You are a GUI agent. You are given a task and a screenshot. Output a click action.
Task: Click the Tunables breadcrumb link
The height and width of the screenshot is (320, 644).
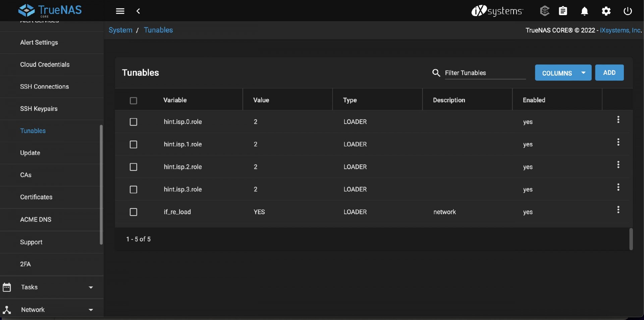click(x=158, y=30)
